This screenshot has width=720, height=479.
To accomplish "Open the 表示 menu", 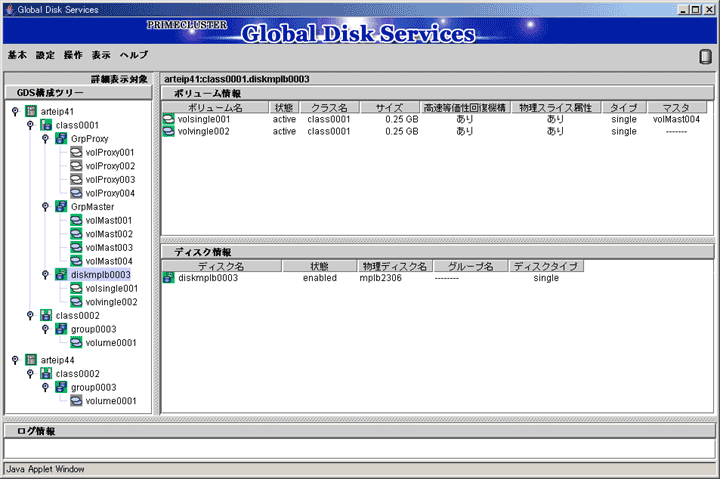I will (x=101, y=55).
